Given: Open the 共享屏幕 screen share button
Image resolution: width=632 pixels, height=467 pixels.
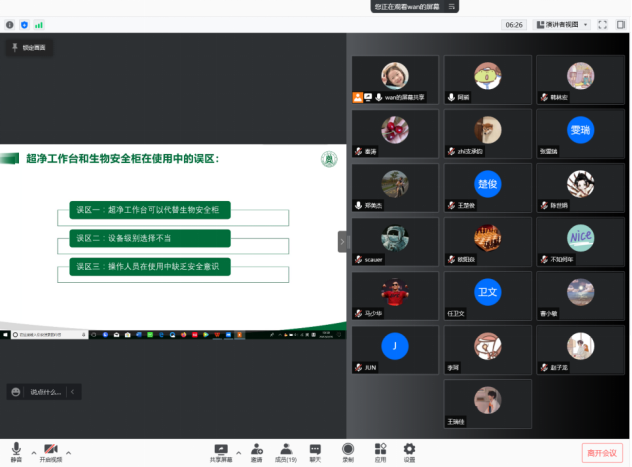Looking at the screenshot, I should (220, 450).
